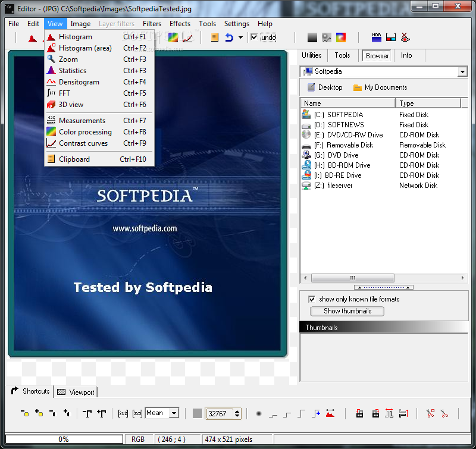Image resolution: width=476 pixels, height=449 pixels.
Task: Click into the 32767 value field
Action: click(220, 413)
